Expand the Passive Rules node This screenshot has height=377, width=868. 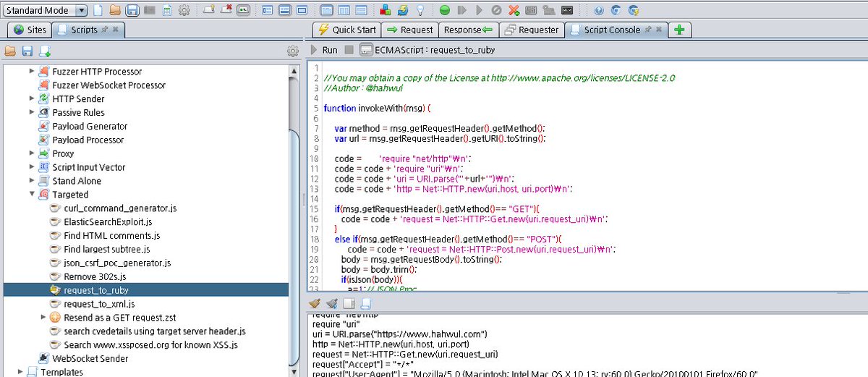click(32, 112)
